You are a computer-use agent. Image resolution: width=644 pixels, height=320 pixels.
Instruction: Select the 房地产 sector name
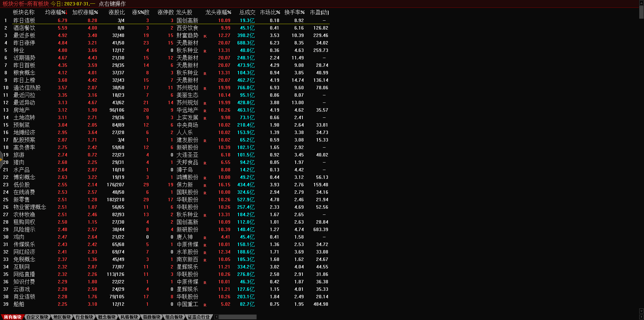pos(21,110)
